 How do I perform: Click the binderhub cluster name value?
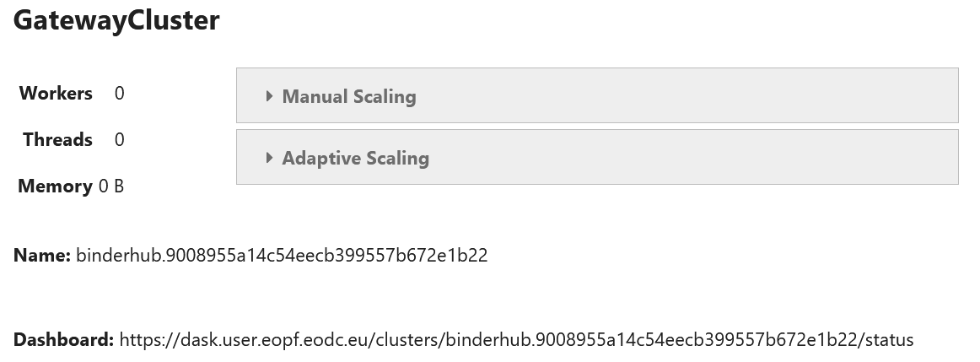pyautogui.click(x=282, y=255)
